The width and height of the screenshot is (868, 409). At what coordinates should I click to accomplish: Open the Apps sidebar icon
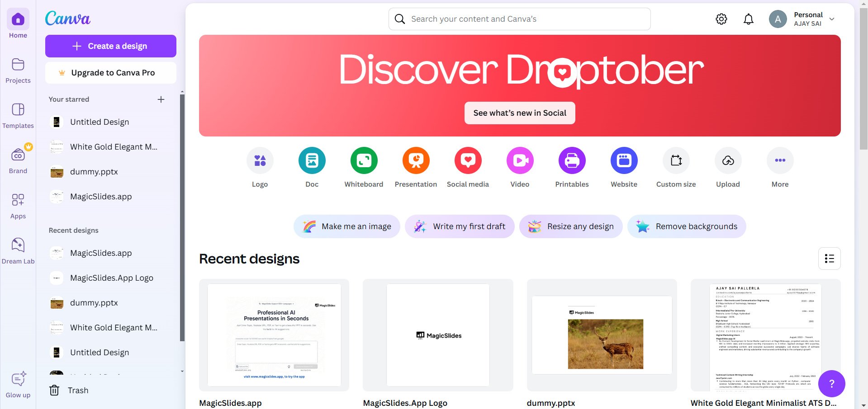click(x=18, y=200)
